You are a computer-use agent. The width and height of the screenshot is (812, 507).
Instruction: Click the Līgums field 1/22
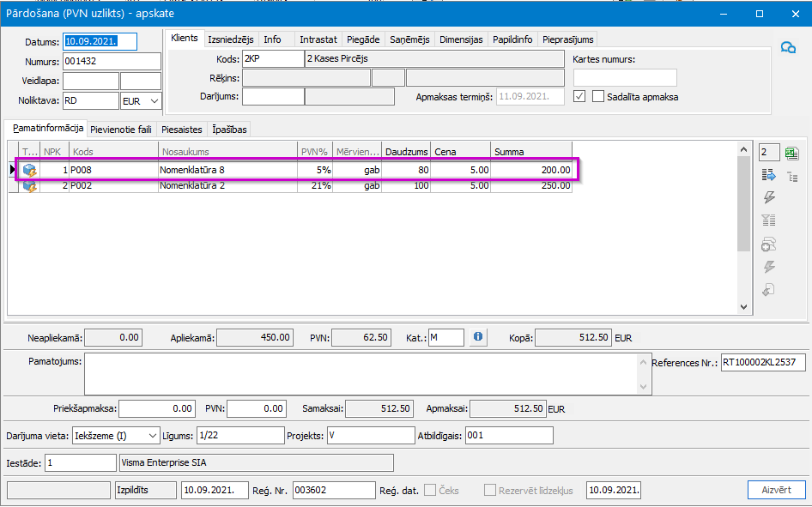(x=241, y=436)
